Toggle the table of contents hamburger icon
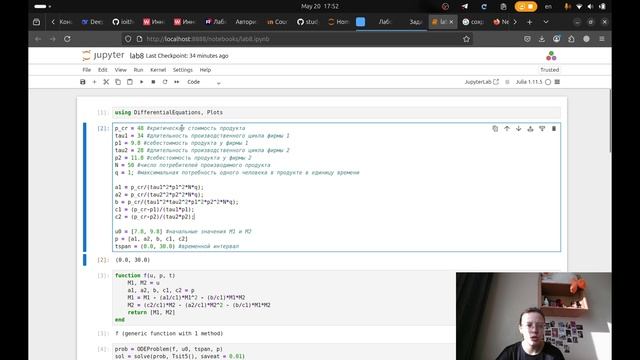The height and width of the screenshot is (360, 640). pyautogui.click(x=557, y=82)
